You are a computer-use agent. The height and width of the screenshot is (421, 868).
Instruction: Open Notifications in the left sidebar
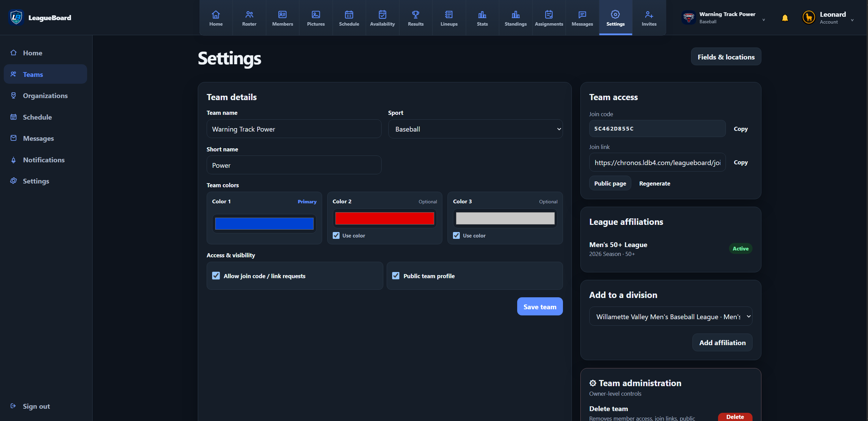[x=45, y=160]
